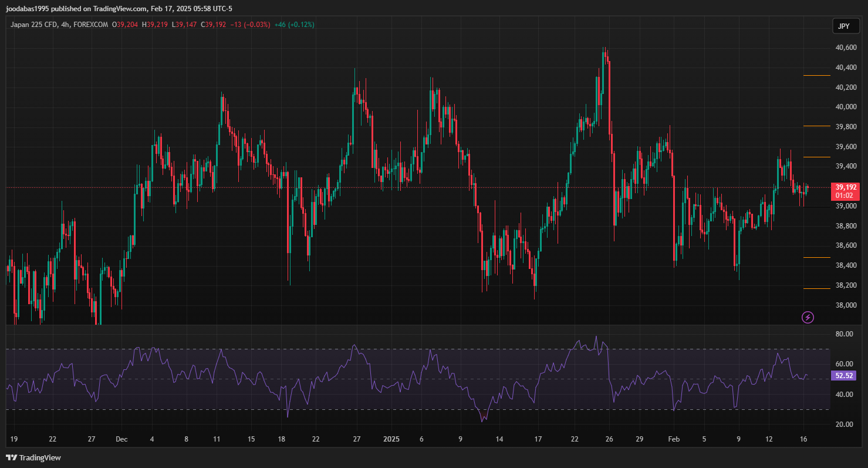Click the low value L39,147
This screenshot has width=868, height=468.
coord(184,25)
